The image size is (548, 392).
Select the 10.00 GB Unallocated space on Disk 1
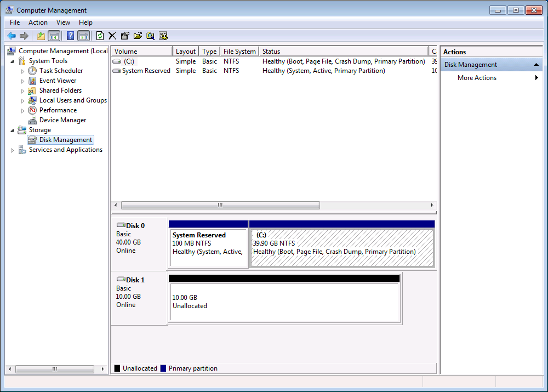(284, 302)
